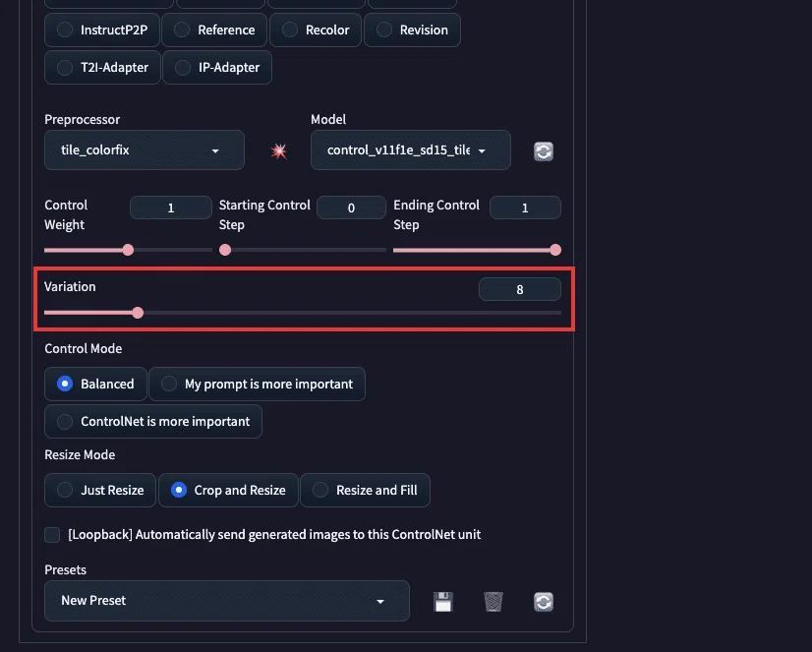Choose ControlNet is more important
The width and height of the screenshot is (812, 652).
pos(153,421)
